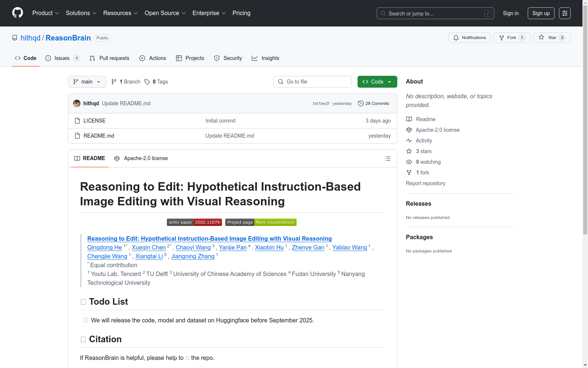Viewport: 588px width, 368px height.
Task: Click the Search or jump to field
Action: [x=435, y=13]
